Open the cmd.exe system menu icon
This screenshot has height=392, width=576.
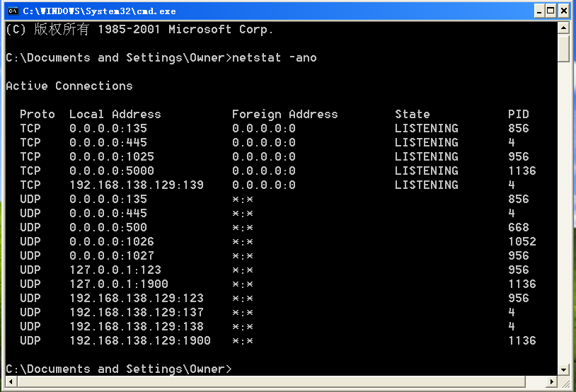pyautogui.click(x=12, y=11)
